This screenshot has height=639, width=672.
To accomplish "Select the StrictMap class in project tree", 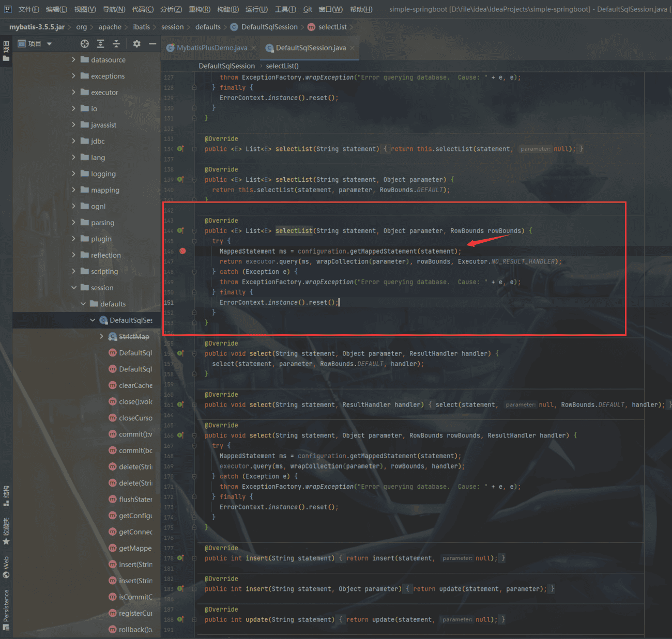I will click(134, 337).
